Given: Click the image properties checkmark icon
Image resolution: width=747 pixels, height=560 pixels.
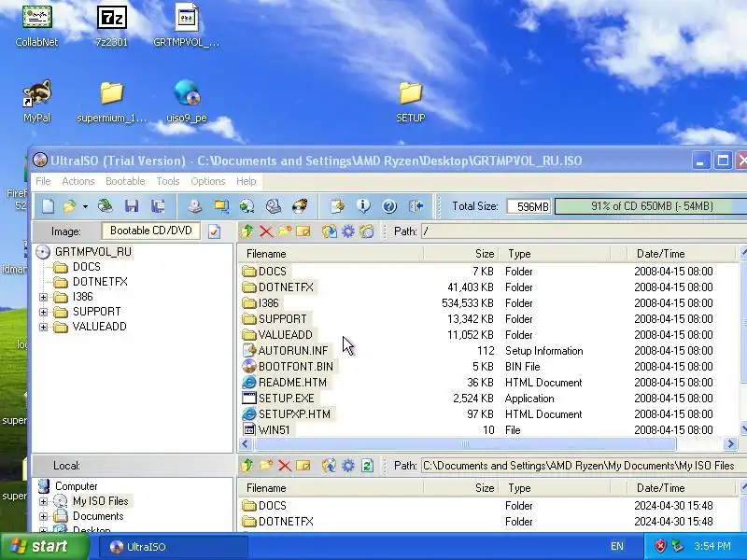Looking at the screenshot, I should click(x=215, y=231).
